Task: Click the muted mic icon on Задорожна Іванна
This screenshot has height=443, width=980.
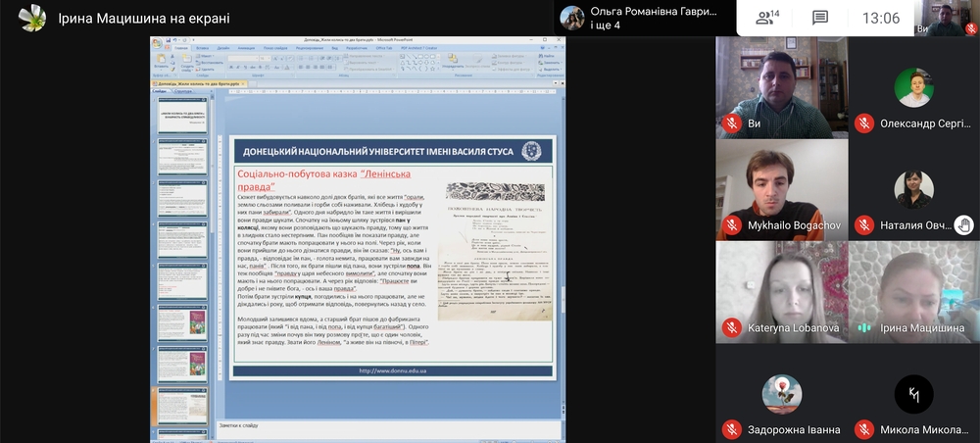Action: click(731, 429)
